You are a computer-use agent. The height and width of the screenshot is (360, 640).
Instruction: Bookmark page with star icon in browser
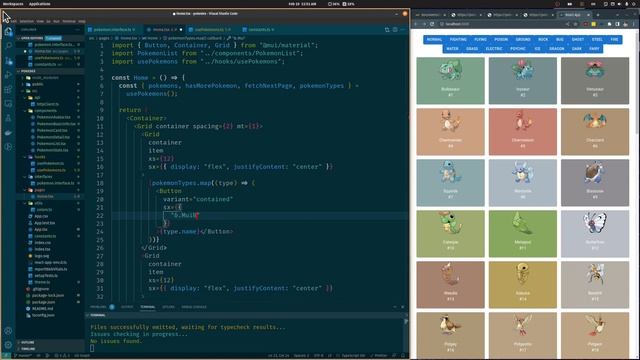[x=576, y=24]
